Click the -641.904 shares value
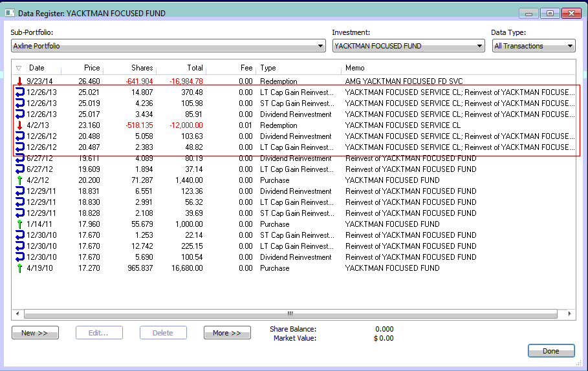The image size is (588, 371). (139, 81)
